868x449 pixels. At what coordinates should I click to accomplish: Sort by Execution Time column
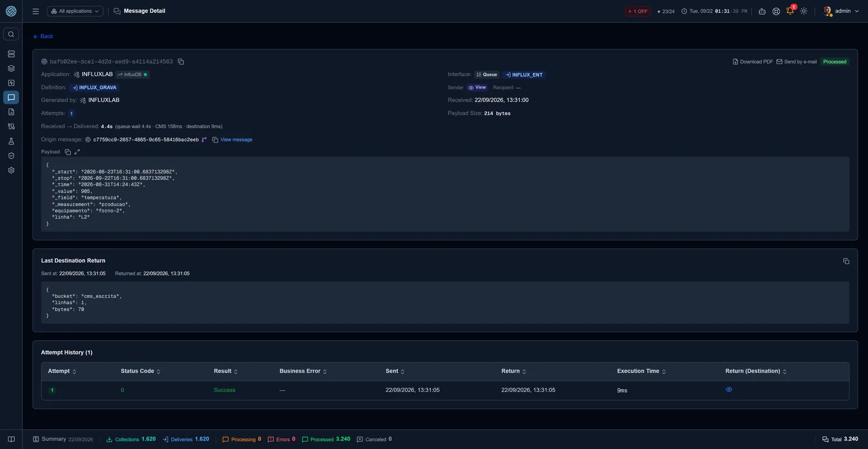click(x=641, y=371)
